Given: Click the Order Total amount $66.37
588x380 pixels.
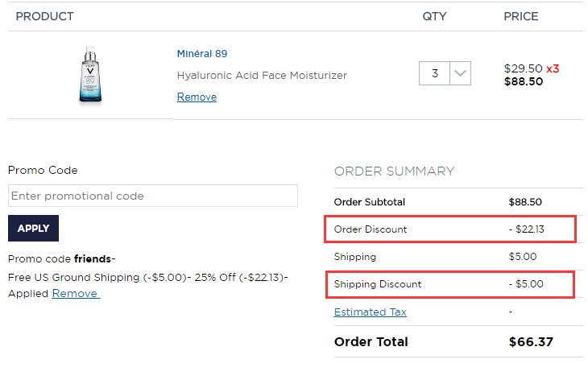Looking at the screenshot, I should (531, 341).
